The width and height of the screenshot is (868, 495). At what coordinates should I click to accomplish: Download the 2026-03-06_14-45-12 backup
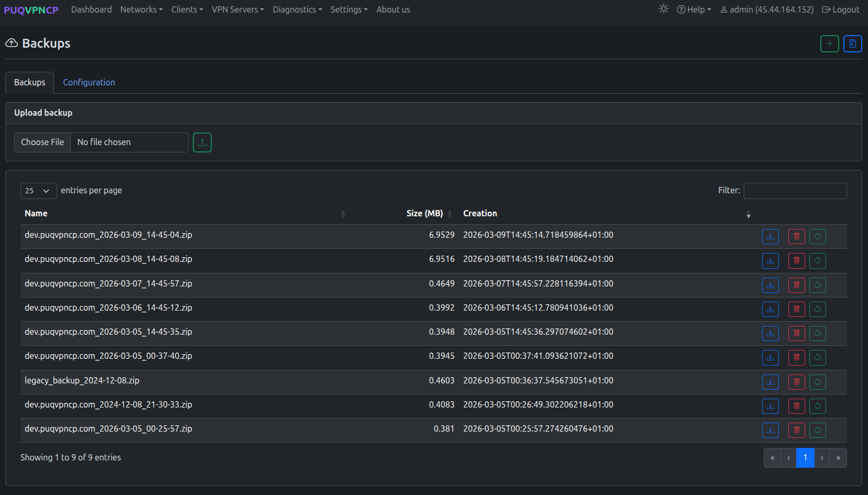770,309
